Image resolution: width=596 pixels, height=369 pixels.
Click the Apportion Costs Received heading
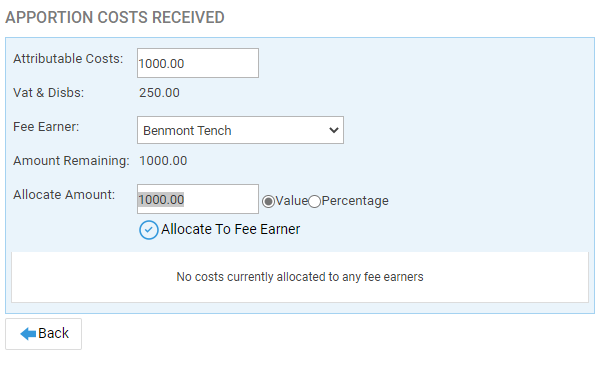(x=115, y=17)
